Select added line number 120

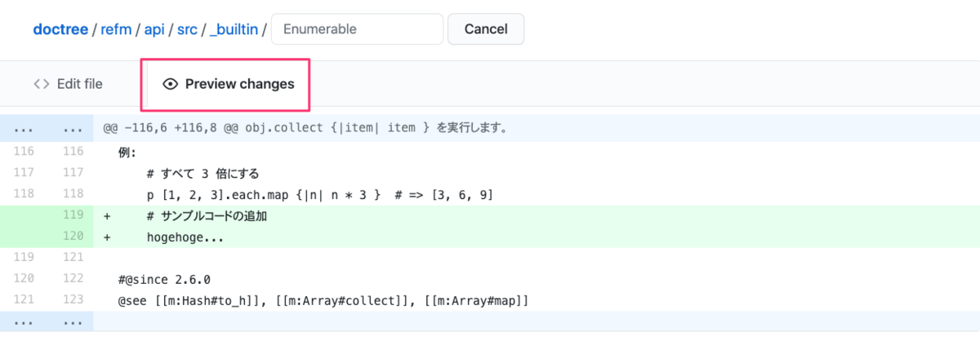coord(71,237)
